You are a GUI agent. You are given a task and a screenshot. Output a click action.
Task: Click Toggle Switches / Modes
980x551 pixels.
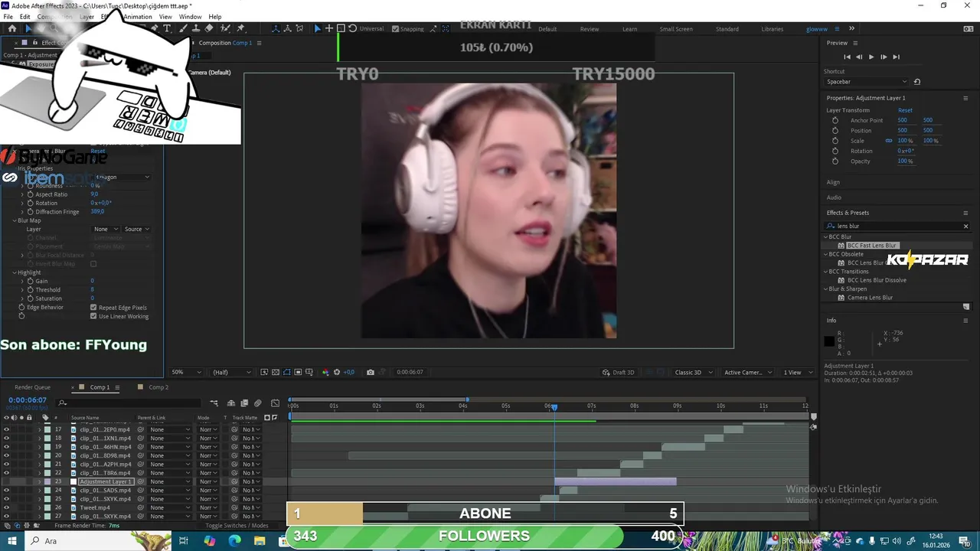click(237, 526)
